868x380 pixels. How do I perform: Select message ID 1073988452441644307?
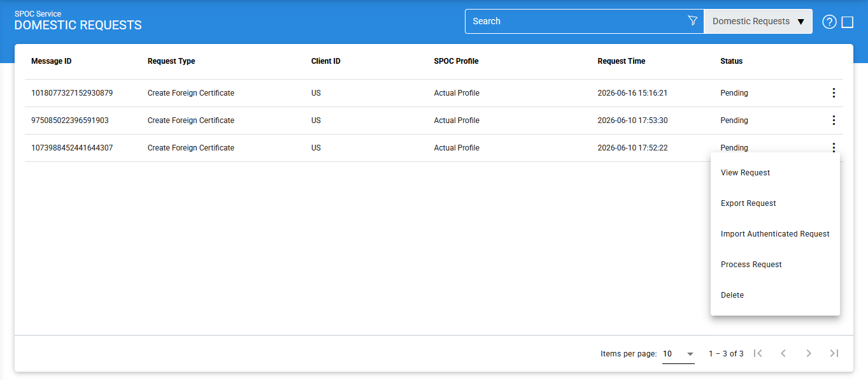pyautogui.click(x=72, y=148)
